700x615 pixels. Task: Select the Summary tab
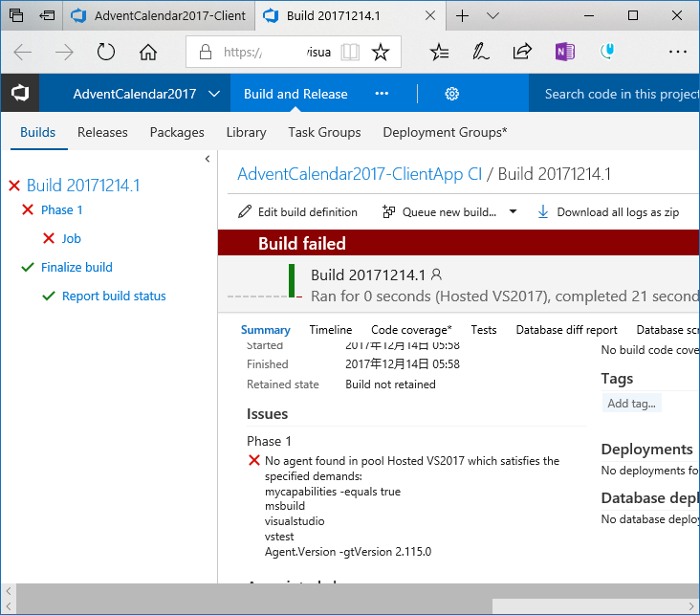(266, 330)
